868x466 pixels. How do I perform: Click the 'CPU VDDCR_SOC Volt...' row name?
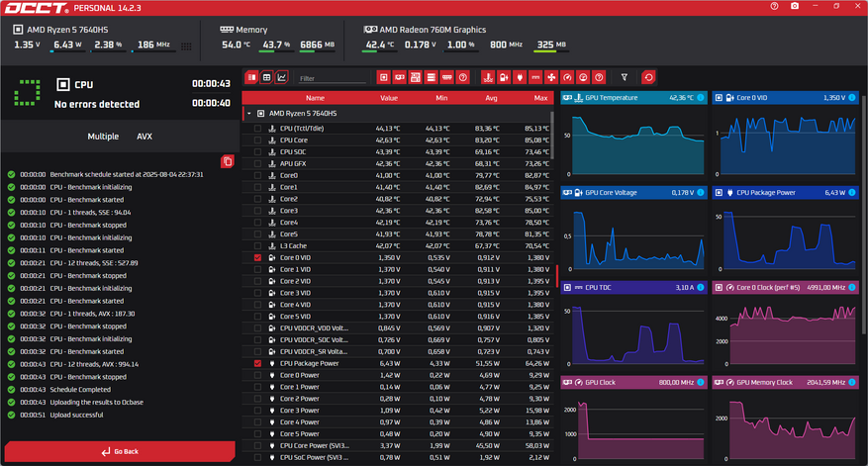(x=314, y=339)
